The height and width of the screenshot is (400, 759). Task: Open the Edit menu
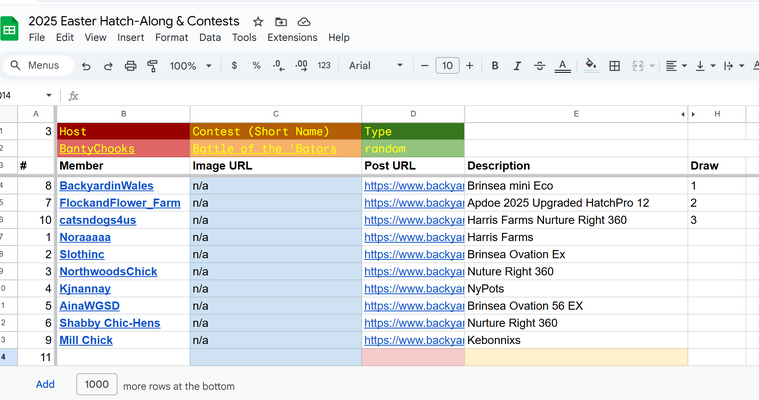tap(64, 37)
